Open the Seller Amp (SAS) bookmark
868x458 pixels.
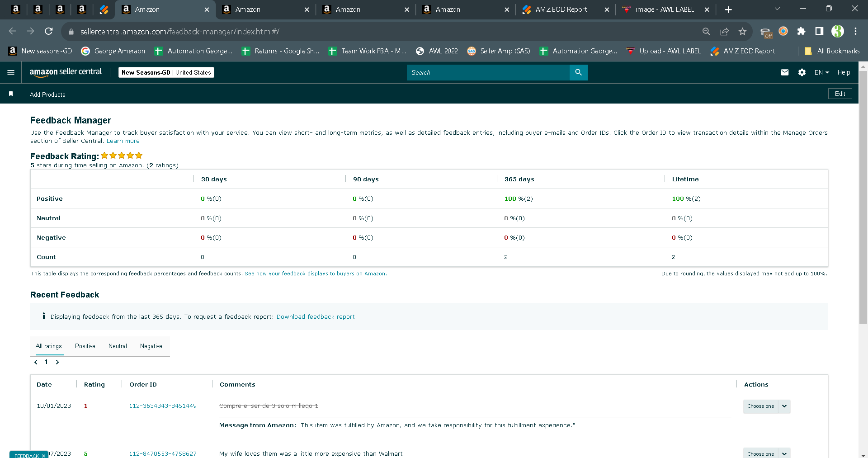499,51
